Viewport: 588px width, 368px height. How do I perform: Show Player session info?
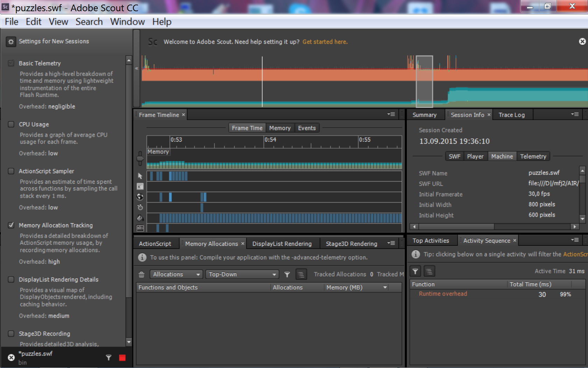(475, 157)
